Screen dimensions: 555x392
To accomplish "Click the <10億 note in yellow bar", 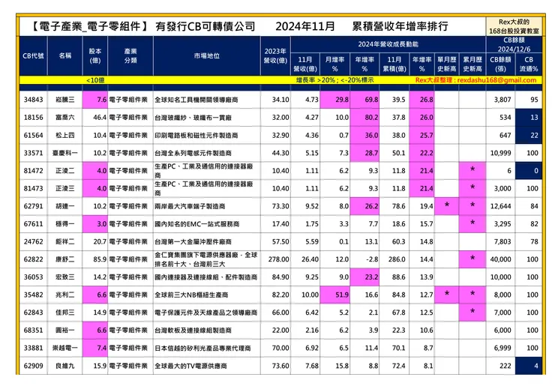I will tap(95, 80).
